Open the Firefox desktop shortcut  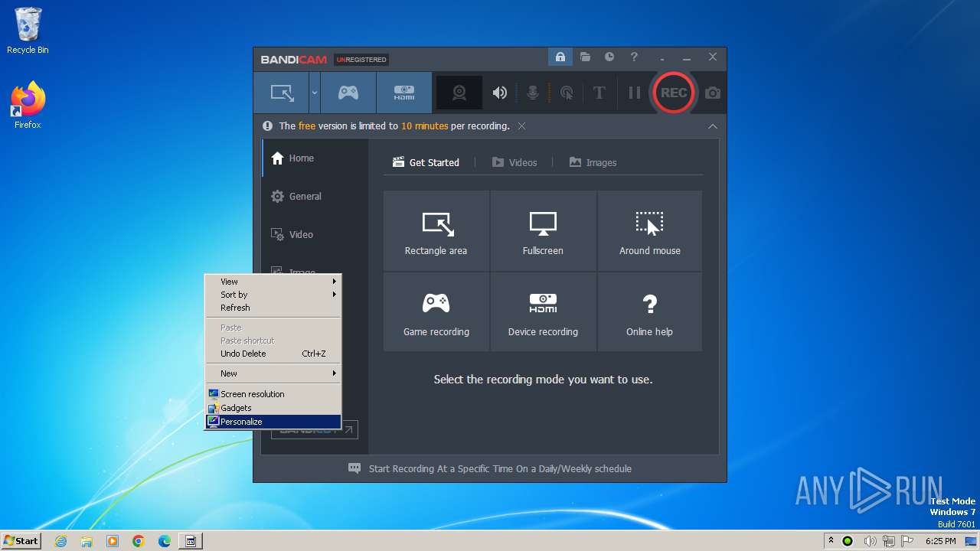tap(28, 105)
